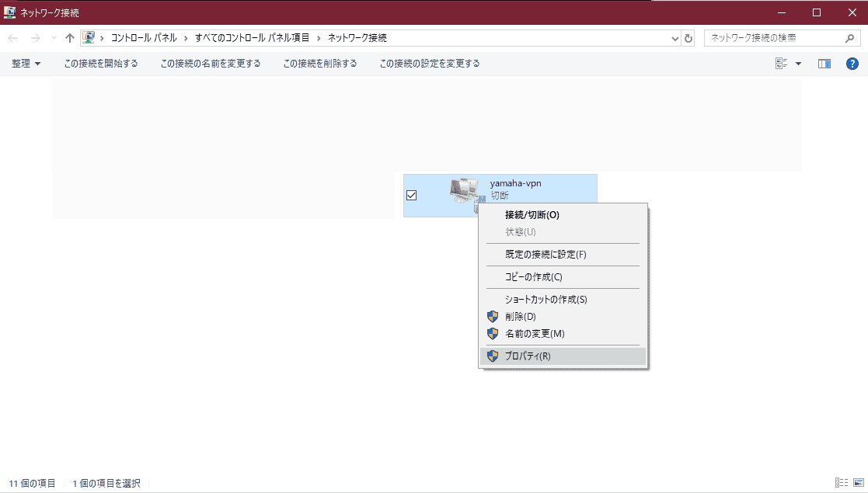
Task: Open the help question mark icon
Action: [x=852, y=64]
